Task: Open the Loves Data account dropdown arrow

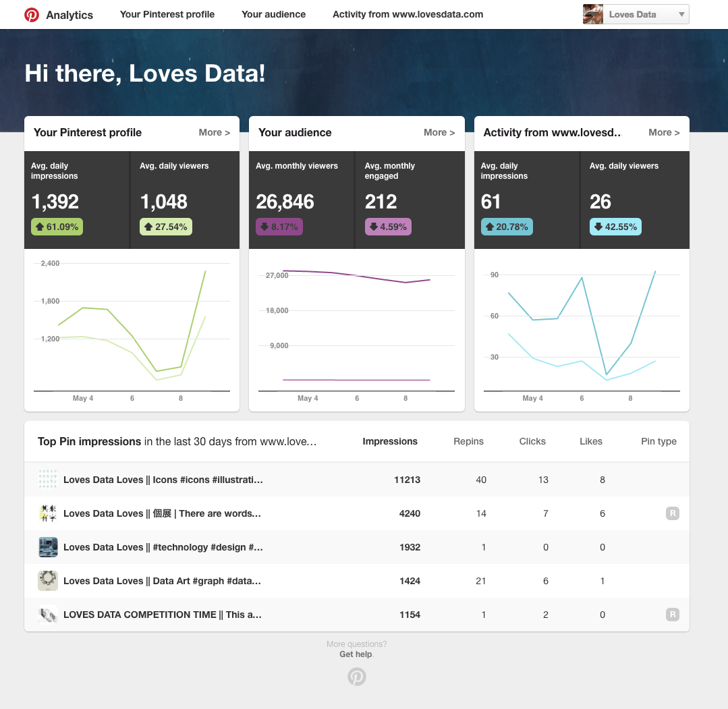Action: pos(681,14)
